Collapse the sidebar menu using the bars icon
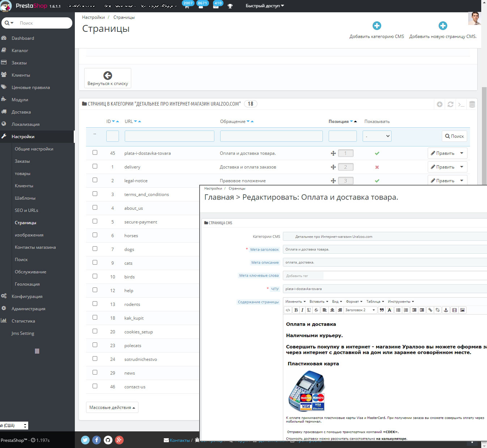 point(37,351)
